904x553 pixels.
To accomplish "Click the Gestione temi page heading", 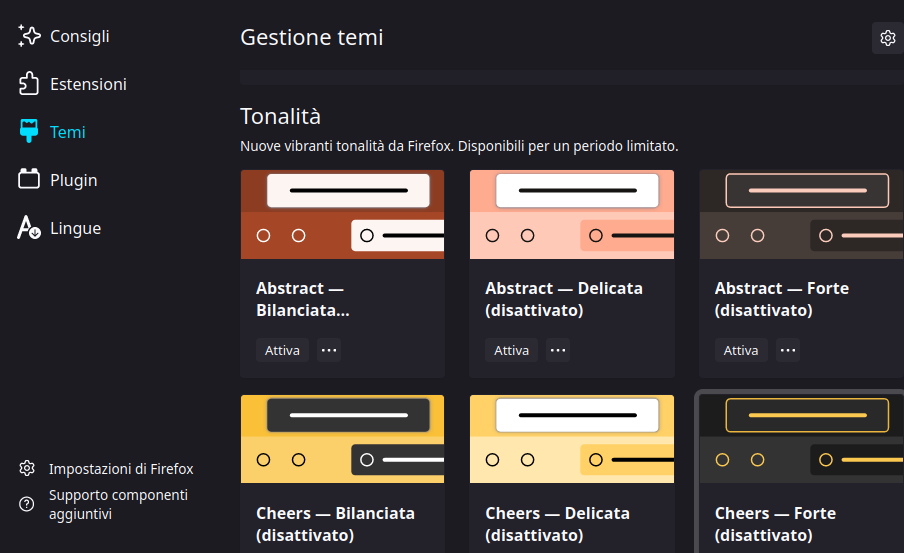I will 312,37.
